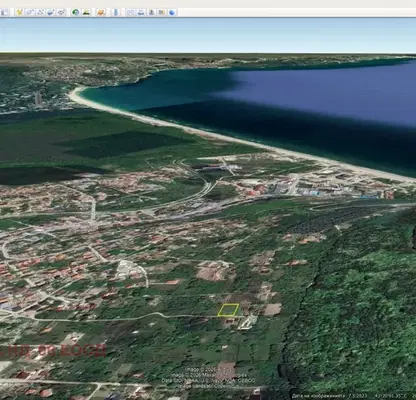
Task: Start the Record a Tour tool
Action: point(61,12)
